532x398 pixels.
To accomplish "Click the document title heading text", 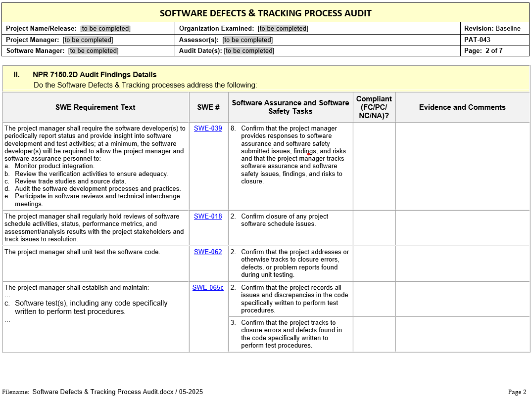I will 266,13.
